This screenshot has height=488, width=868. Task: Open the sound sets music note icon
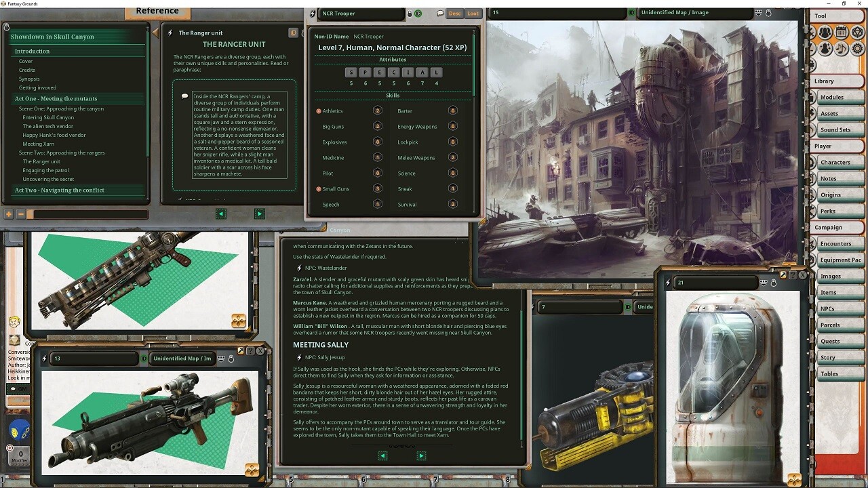pyautogui.click(x=841, y=49)
